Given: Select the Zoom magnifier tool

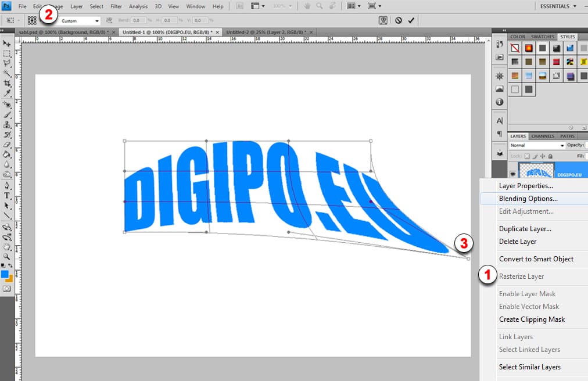Looking at the screenshot, I should click(7, 256).
